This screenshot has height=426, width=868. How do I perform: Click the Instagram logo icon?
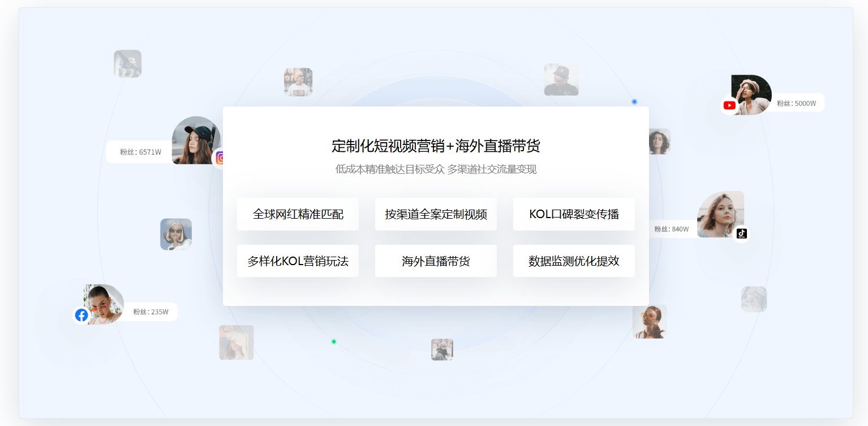219,158
